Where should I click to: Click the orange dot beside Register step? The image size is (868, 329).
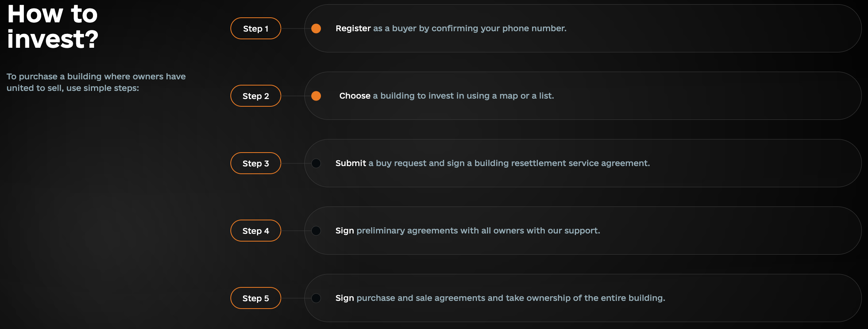[x=316, y=29]
